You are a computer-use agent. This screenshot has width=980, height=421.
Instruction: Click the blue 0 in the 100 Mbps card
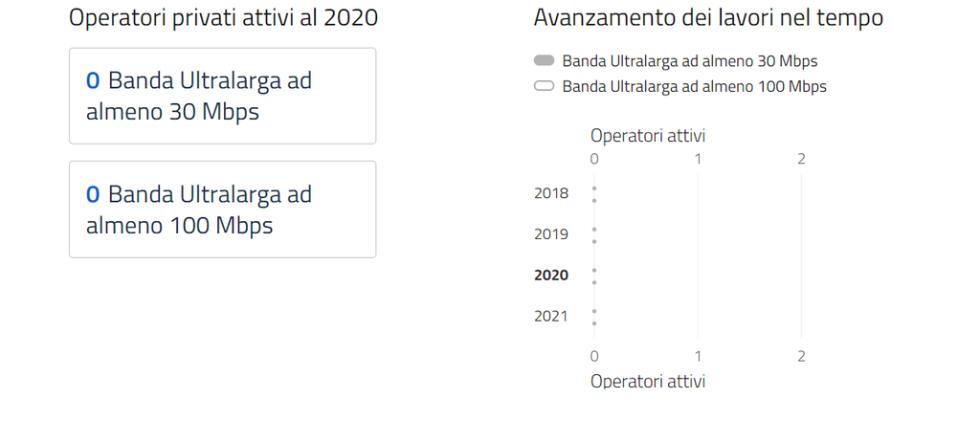[x=93, y=195]
